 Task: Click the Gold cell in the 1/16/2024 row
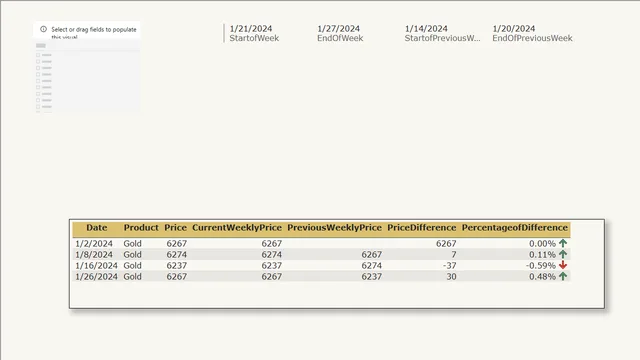[x=133, y=266]
